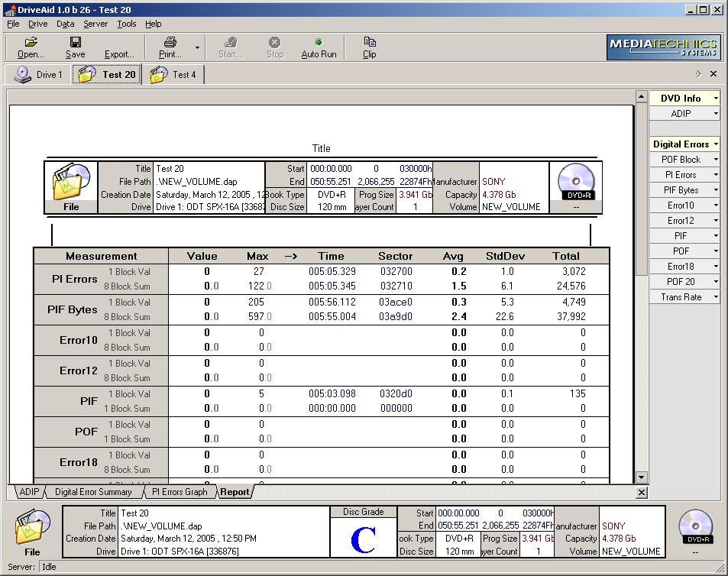
Task: Click the report vertical scrollbar down arrow
Action: coord(642,477)
